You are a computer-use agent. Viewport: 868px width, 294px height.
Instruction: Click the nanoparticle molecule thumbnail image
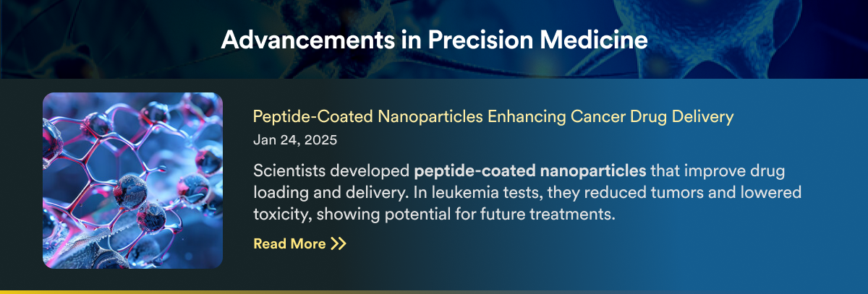(132, 181)
